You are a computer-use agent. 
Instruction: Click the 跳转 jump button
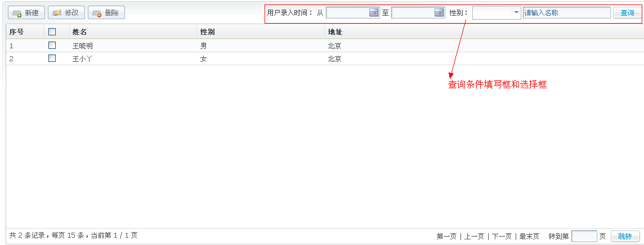[625, 237]
